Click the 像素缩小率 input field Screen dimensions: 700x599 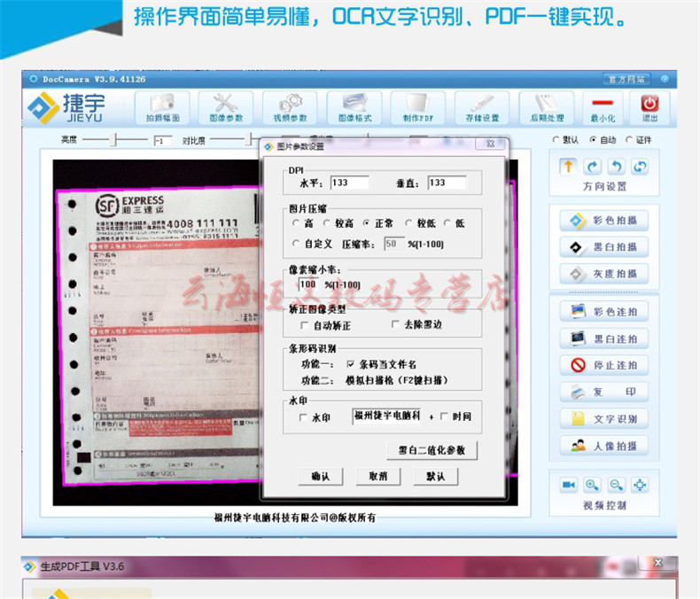(x=309, y=284)
